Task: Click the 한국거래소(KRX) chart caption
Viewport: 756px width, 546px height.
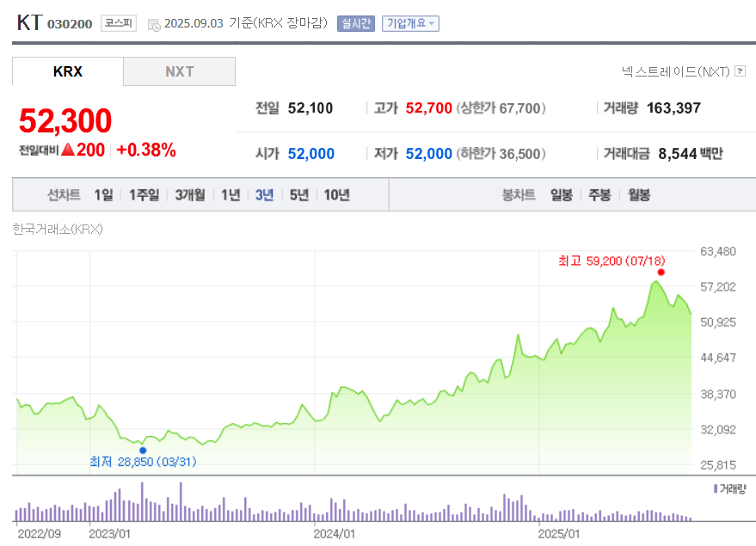Action: (58, 229)
